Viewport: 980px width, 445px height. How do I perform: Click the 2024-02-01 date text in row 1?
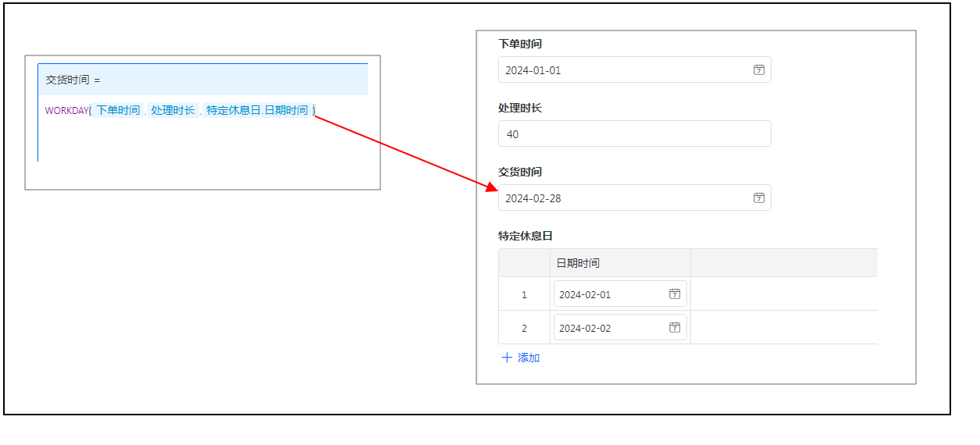(x=585, y=294)
